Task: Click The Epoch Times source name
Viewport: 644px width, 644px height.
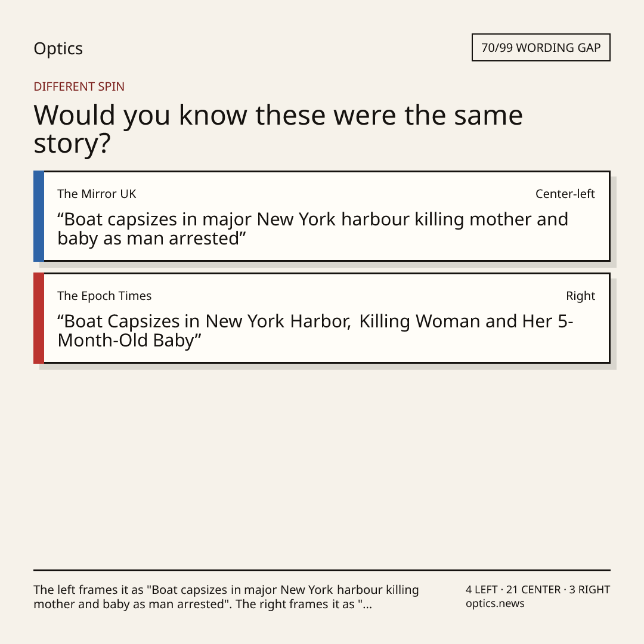Action: pyautogui.click(x=104, y=296)
